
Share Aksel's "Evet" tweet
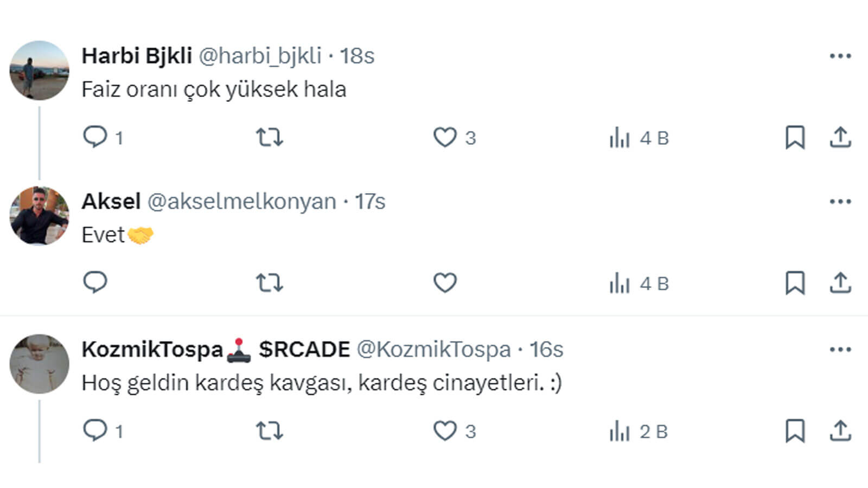(x=840, y=282)
